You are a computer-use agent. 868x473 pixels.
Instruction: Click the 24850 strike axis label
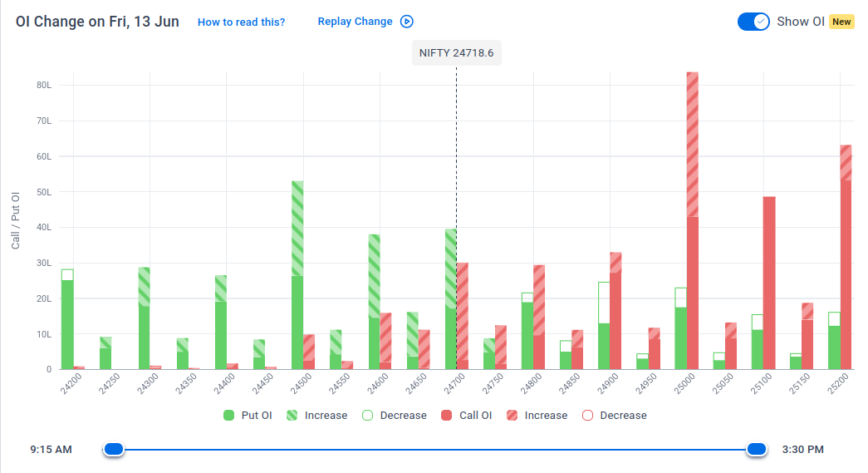(569, 384)
